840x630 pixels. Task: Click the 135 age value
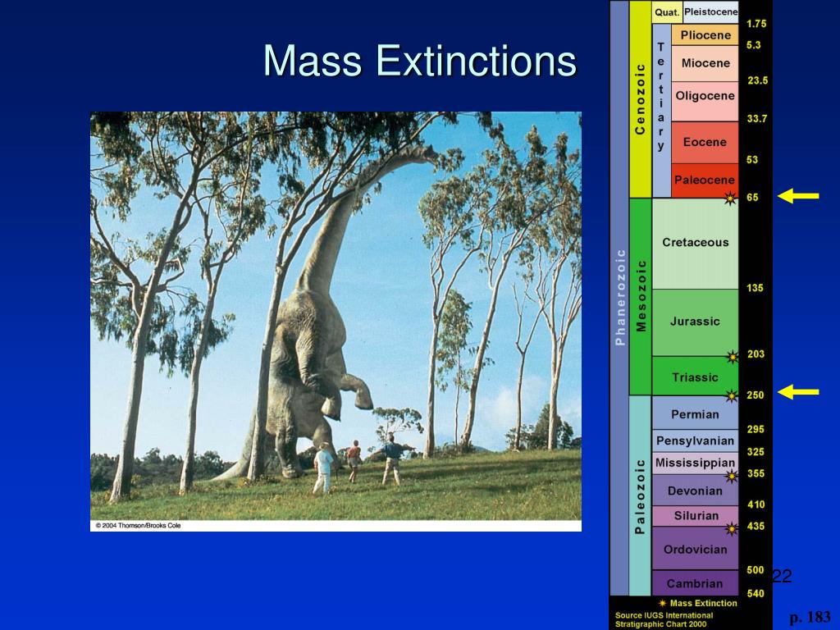tap(755, 288)
